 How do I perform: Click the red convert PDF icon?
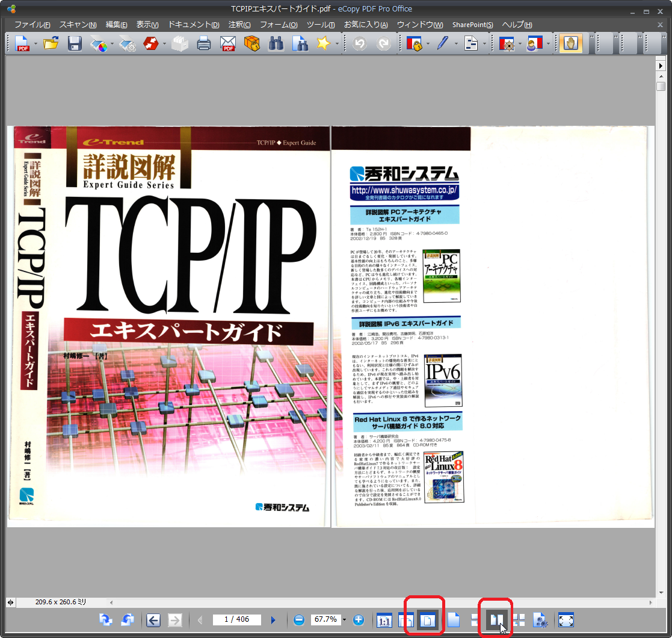151,43
